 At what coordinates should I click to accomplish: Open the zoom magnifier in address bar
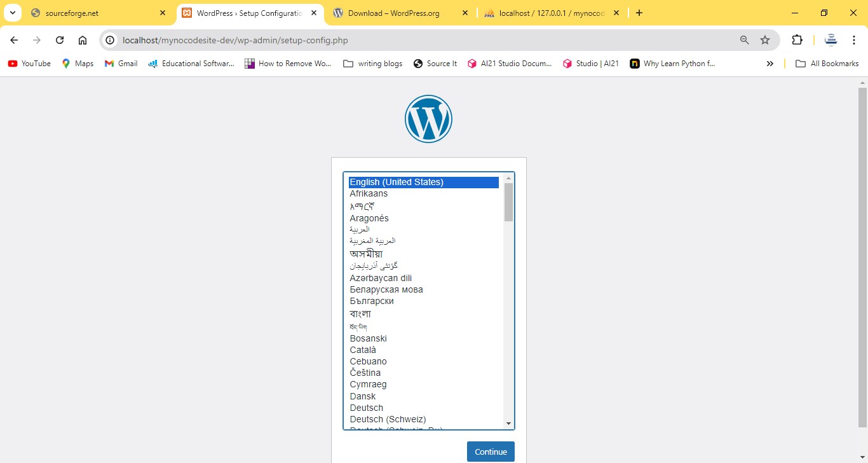coord(745,40)
